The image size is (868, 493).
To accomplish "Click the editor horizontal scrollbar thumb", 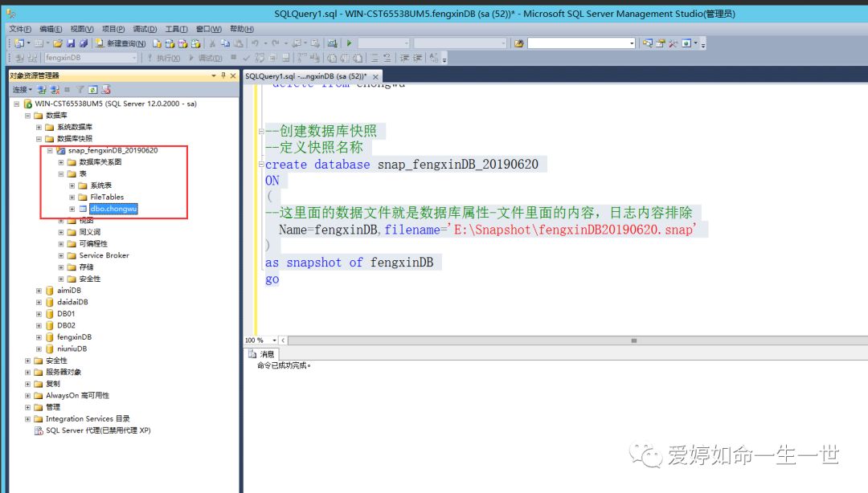I will (x=634, y=340).
